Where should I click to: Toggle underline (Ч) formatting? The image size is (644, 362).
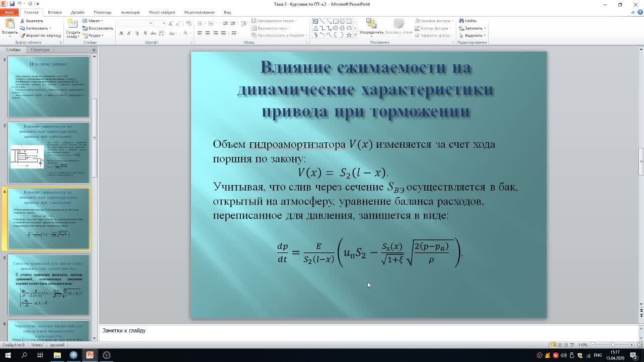tap(137, 33)
